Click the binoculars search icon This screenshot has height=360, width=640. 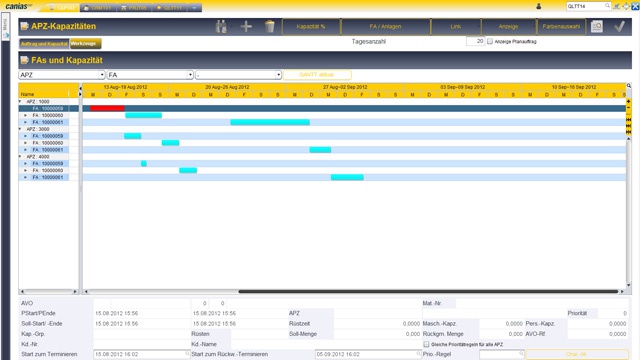(221, 27)
